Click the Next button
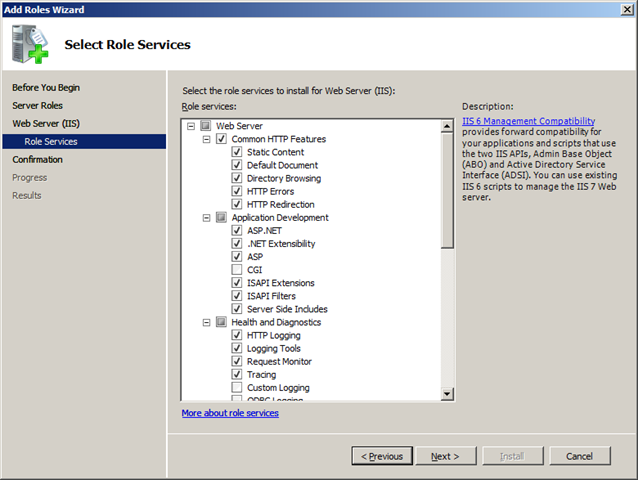This screenshot has width=638, height=480. point(446,456)
